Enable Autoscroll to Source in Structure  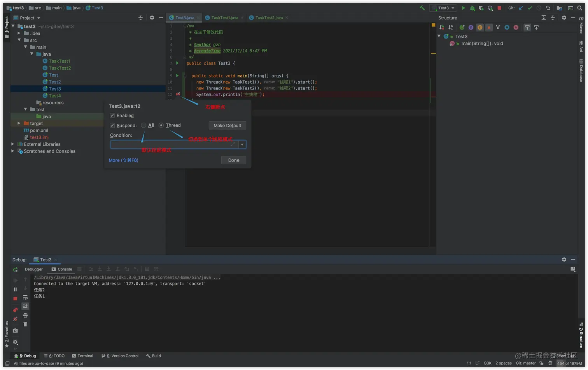527,27
